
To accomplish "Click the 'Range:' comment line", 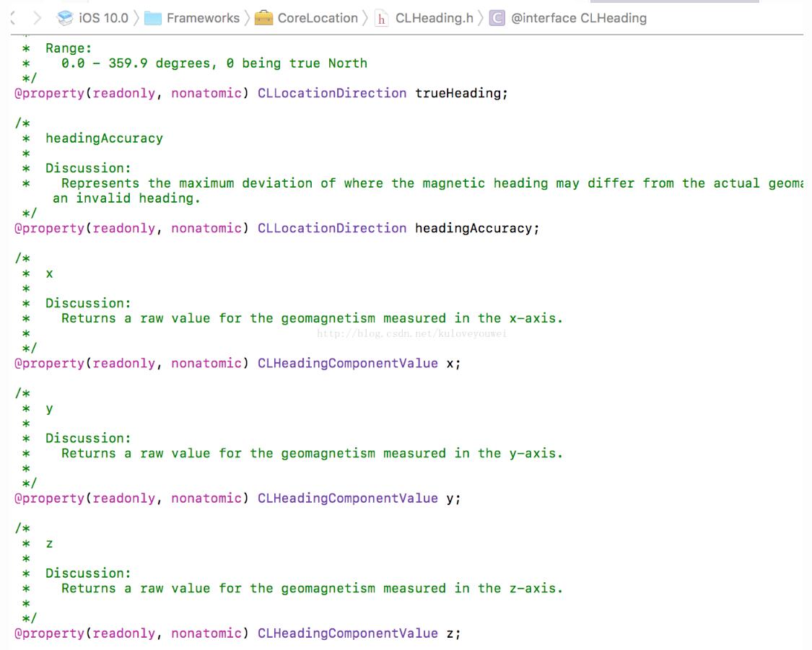I will click(69, 48).
